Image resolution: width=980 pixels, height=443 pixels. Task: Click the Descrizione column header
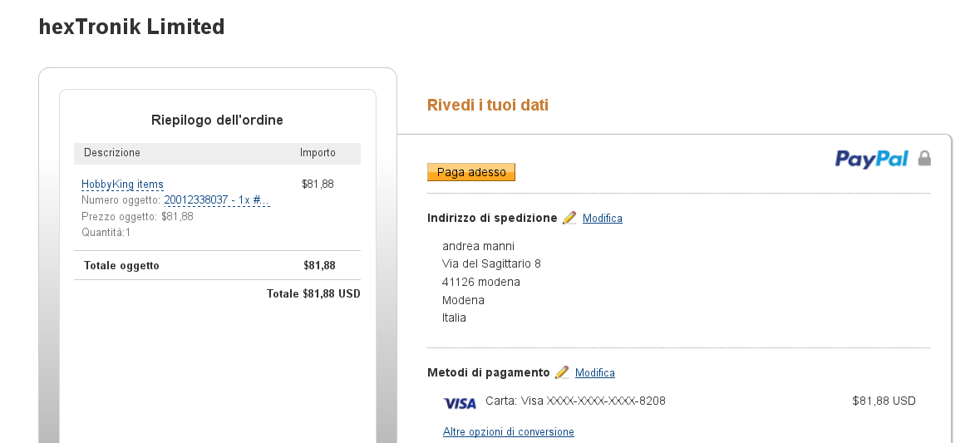click(x=112, y=153)
